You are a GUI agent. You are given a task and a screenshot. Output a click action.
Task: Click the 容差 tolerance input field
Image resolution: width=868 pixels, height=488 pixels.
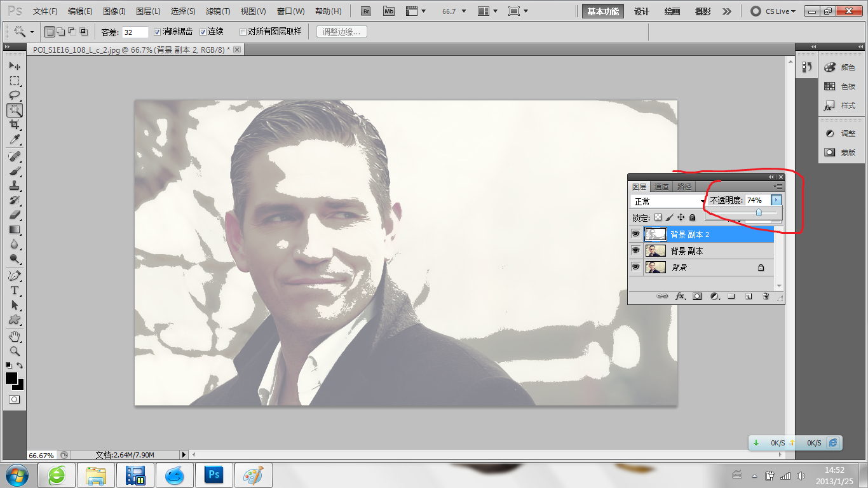[x=135, y=32]
